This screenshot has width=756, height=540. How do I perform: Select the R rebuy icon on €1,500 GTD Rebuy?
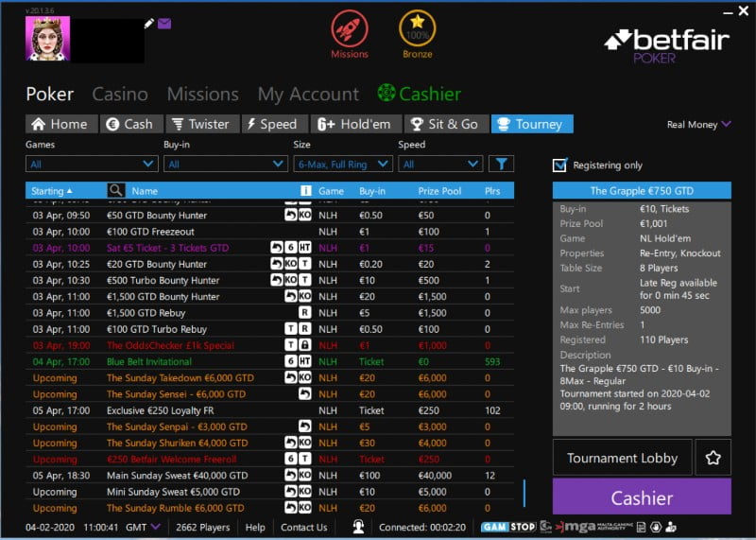tap(304, 312)
